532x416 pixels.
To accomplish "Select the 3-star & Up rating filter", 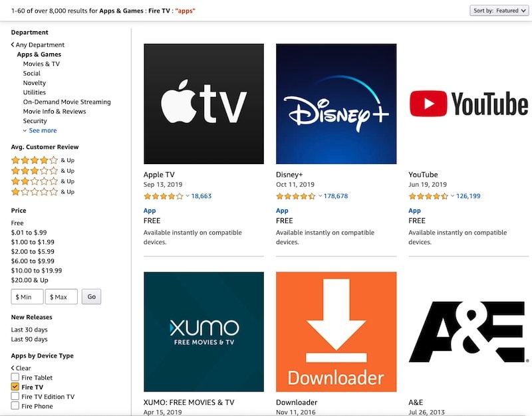I will [31, 170].
